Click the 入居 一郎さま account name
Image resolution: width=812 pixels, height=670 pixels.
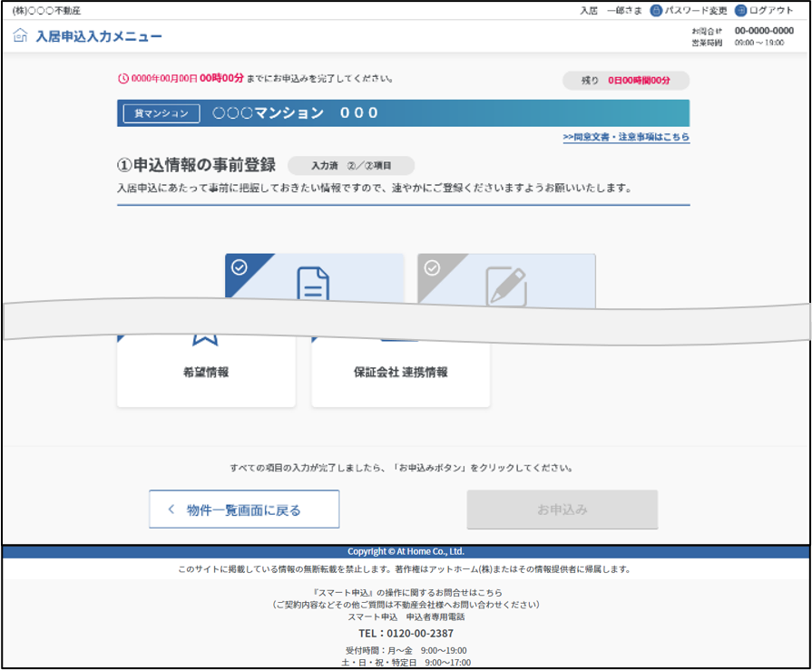coord(607,10)
